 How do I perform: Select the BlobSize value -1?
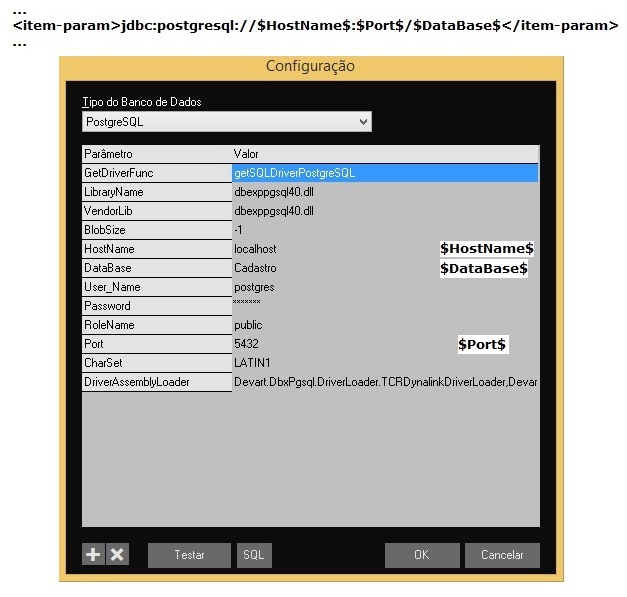pyautogui.click(x=239, y=230)
